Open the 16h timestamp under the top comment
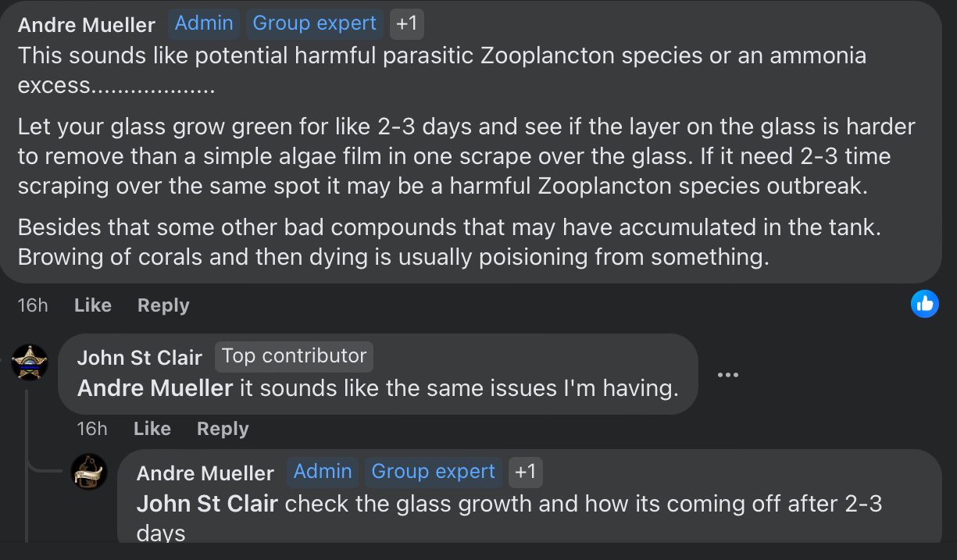The width and height of the screenshot is (957, 560). [x=33, y=305]
